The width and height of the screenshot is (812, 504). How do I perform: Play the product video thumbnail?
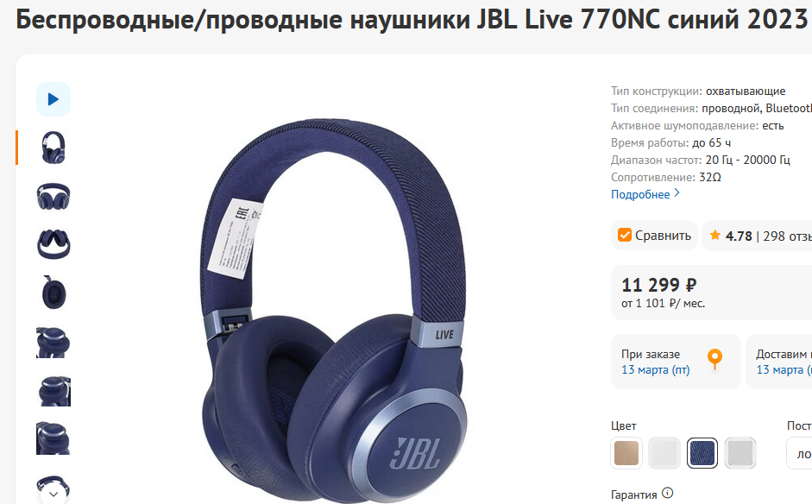click(x=54, y=99)
